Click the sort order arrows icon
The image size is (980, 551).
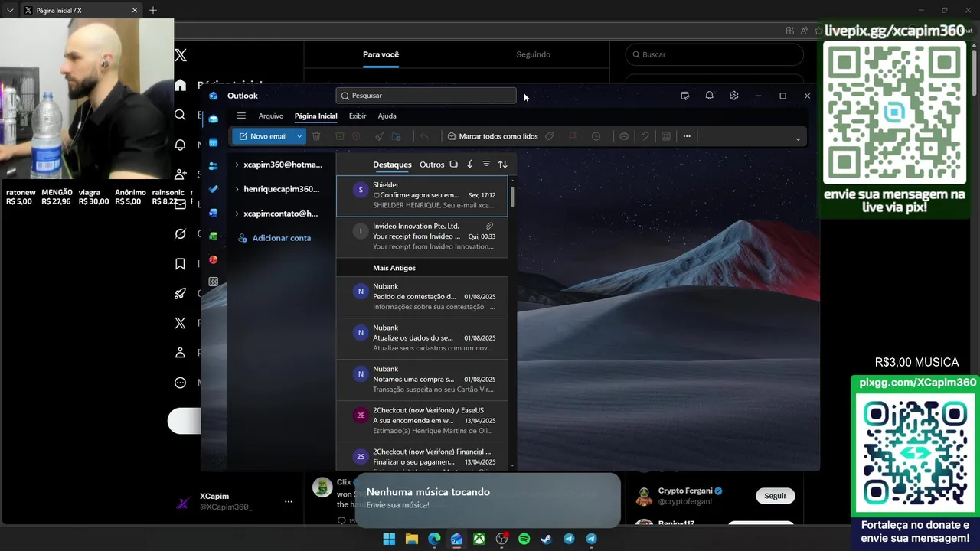pos(503,165)
